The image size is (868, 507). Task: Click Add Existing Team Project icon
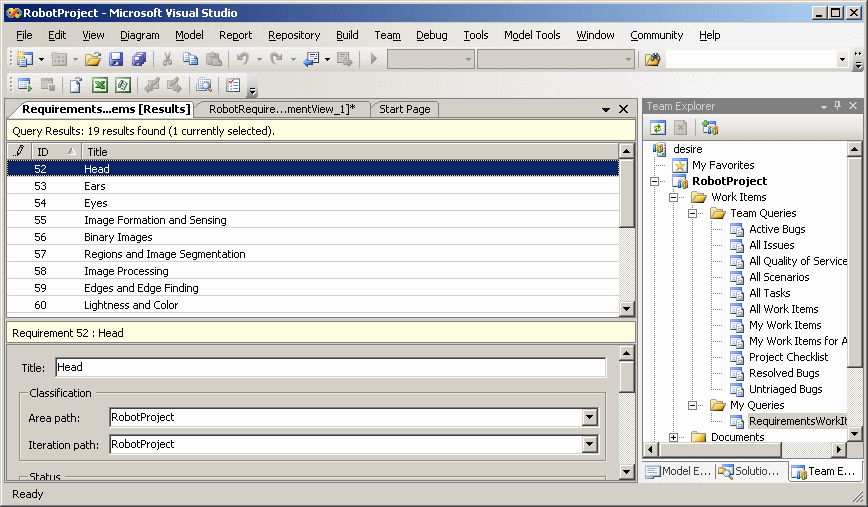[710, 128]
